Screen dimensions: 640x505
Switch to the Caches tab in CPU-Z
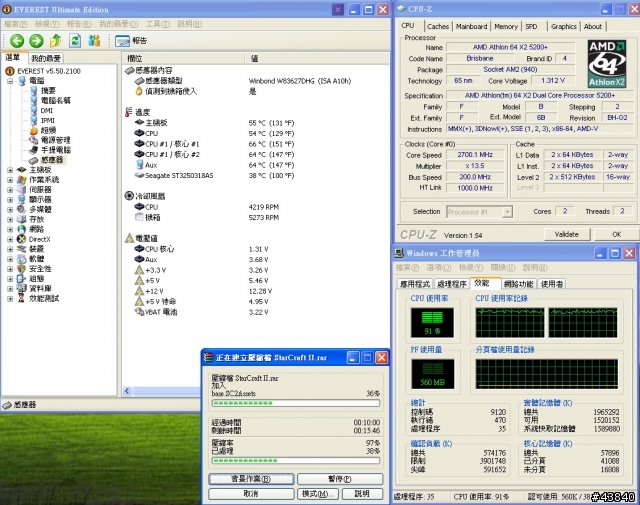(438, 27)
